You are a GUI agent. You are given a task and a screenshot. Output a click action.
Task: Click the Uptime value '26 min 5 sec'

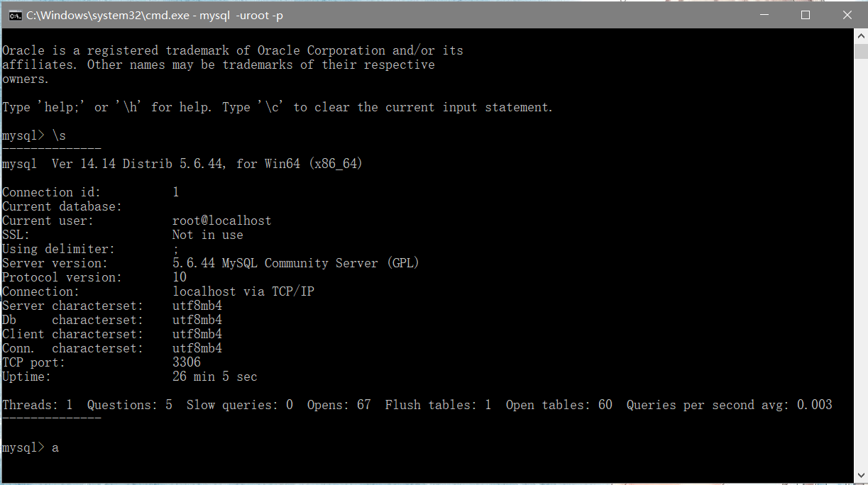[x=214, y=377]
